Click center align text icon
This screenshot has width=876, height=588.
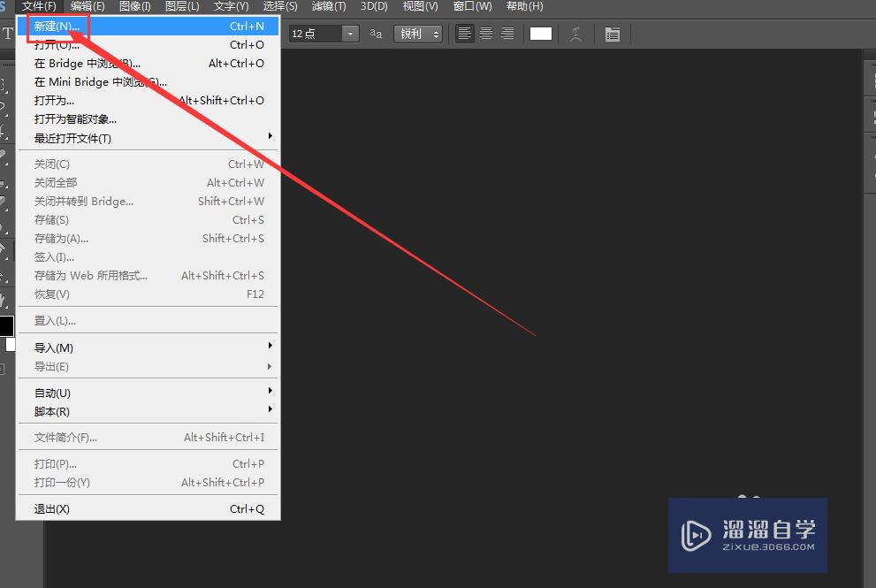pyautogui.click(x=486, y=34)
